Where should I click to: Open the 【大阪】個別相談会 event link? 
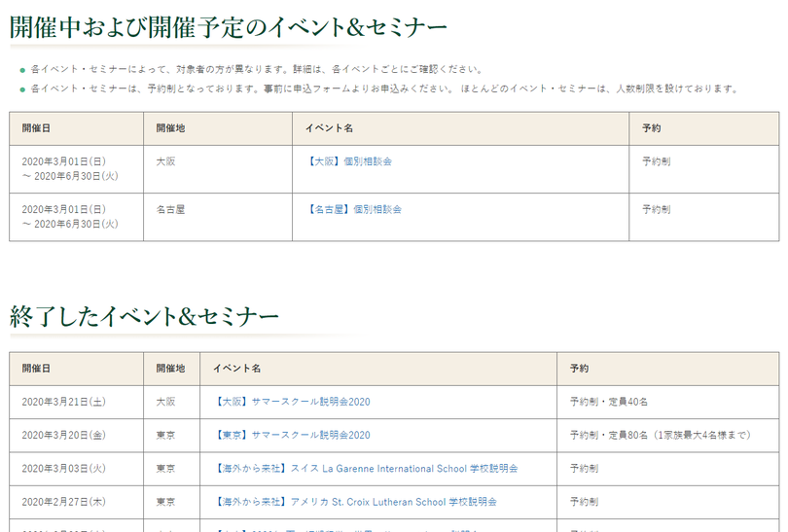pos(348,161)
